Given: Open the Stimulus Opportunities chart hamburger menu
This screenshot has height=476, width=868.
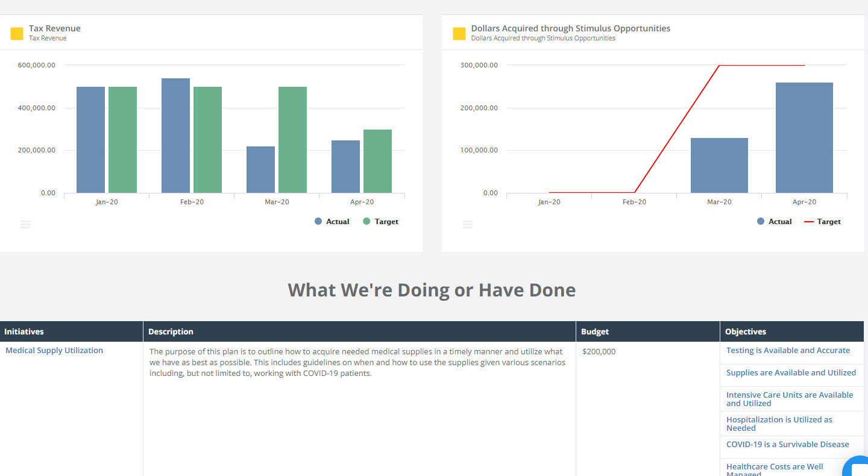Looking at the screenshot, I should (468, 224).
